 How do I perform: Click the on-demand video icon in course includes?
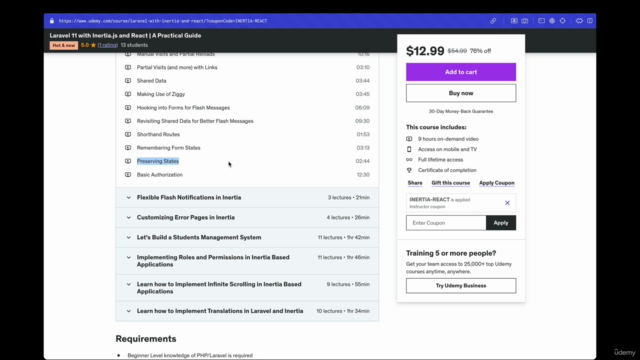(x=409, y=139)
